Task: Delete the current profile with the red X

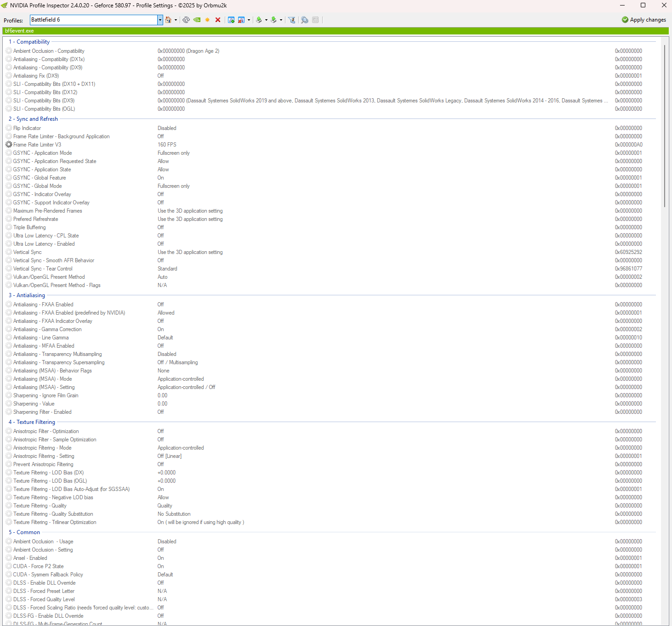Action: (218, 20)
